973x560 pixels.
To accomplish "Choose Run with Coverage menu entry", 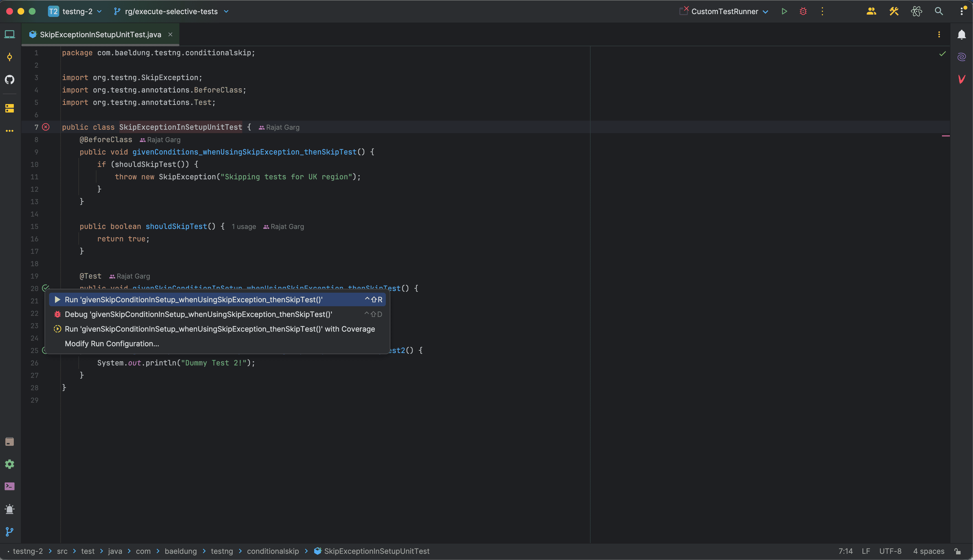I will tap(220, 329).
